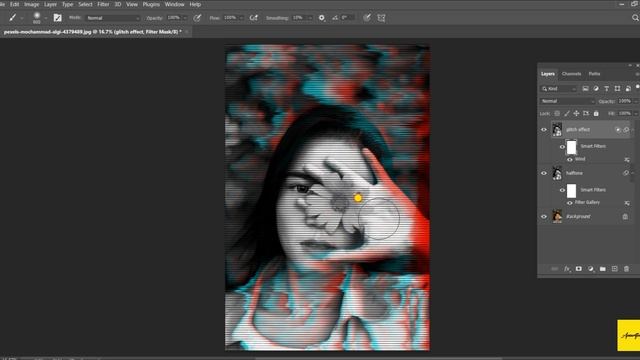Open the Smoothing percentage dropdown
Screen dimensions: 640x360
pos(310,18)
